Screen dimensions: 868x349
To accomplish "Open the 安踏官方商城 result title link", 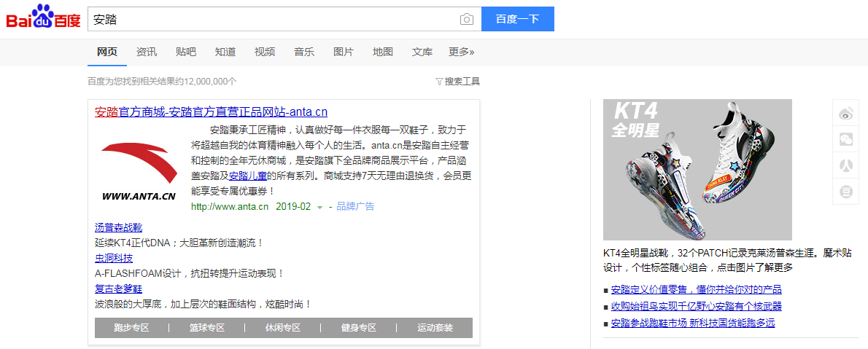I will (211, 112).
